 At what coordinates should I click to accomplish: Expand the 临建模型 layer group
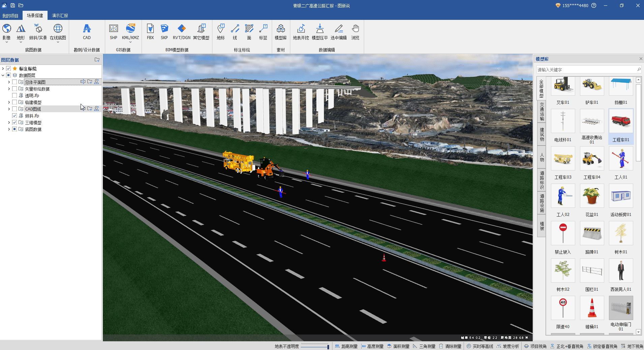(x=9, y=102)
